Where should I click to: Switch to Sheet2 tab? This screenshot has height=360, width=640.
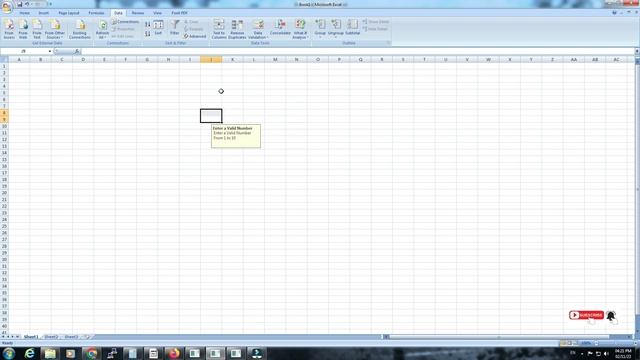click(51, 337)
